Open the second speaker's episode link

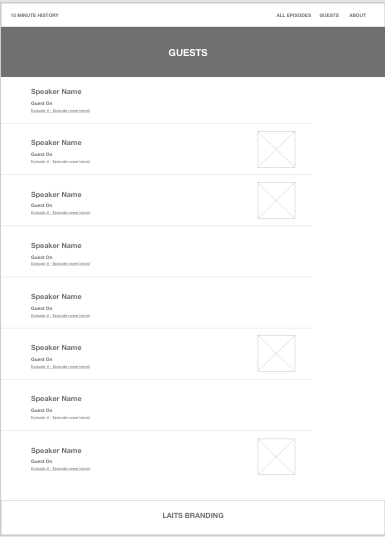pyautogui.click(x=60, y=162)
